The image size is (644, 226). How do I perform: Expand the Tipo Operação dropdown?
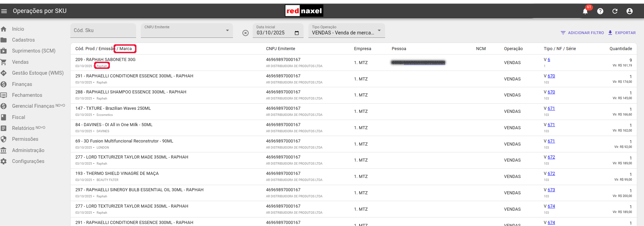click(x=379, y=31)
